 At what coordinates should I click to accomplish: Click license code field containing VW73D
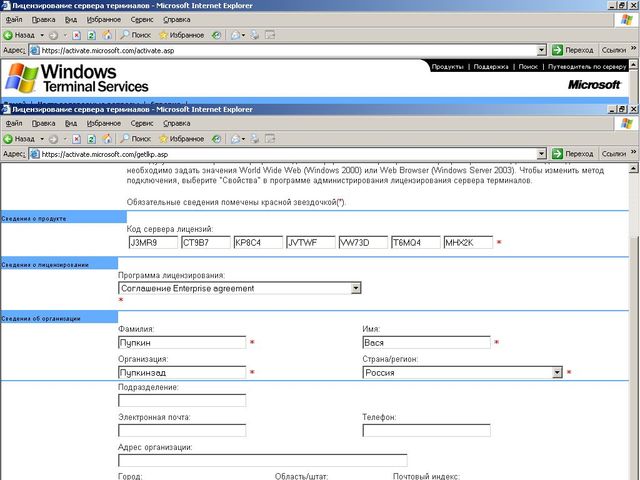coord(363,242)
